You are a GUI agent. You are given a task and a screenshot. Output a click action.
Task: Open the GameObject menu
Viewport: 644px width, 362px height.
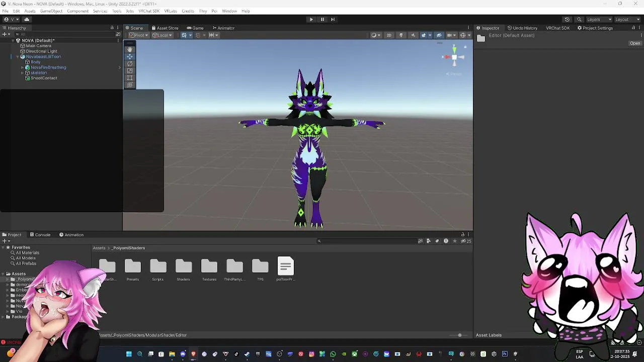(x=51, y=11)
